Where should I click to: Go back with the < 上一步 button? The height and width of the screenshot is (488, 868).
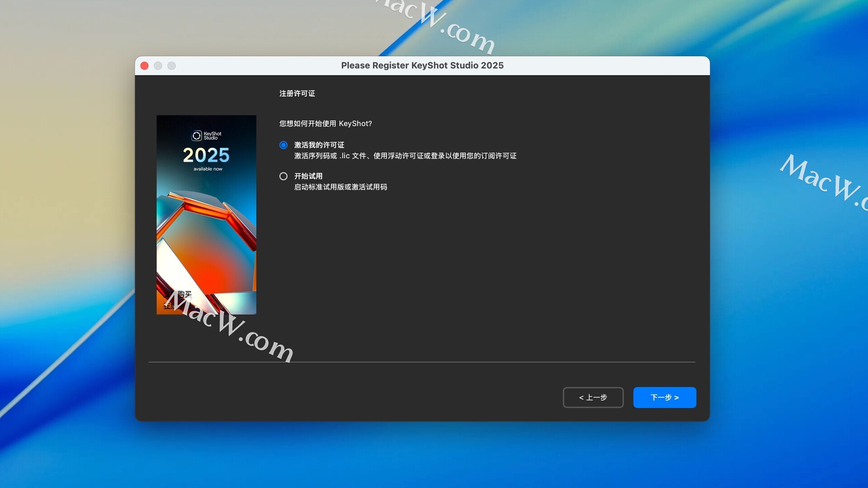pyautogui.click(x=593, y=398)
